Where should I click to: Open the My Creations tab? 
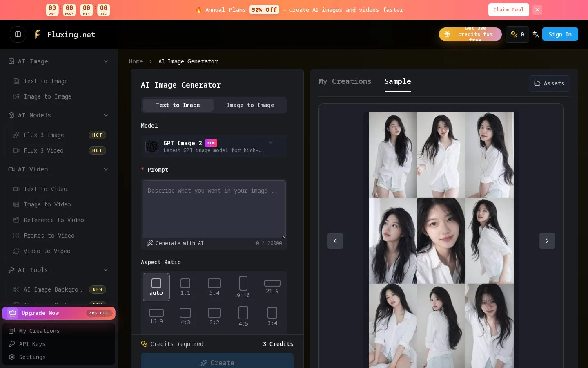345,81
